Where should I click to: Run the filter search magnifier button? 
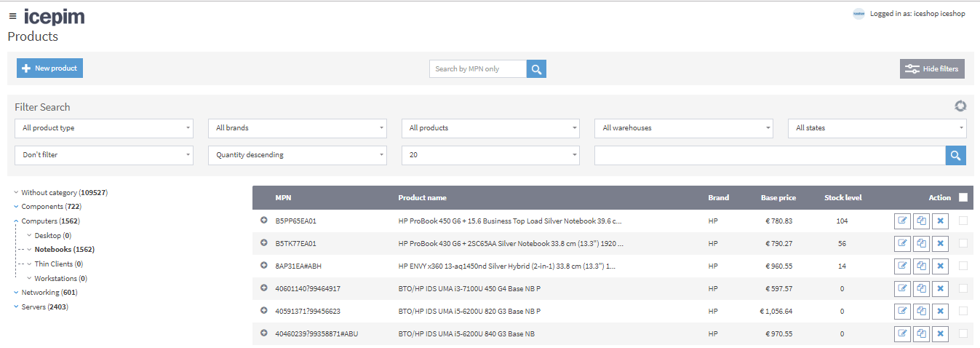coord(955,155)
